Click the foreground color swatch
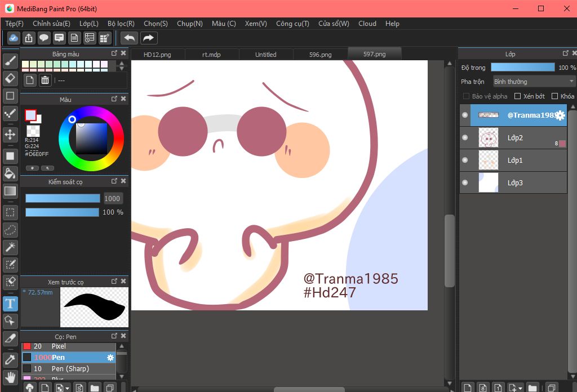 coord(30,115)
